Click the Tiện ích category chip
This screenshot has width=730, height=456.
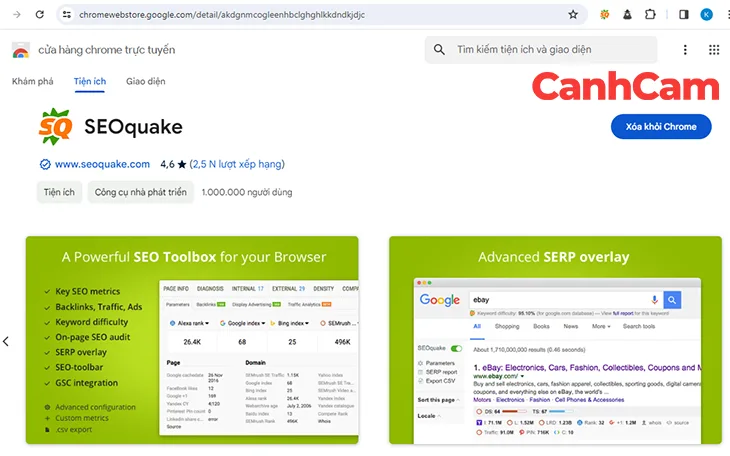click(59, 192)
